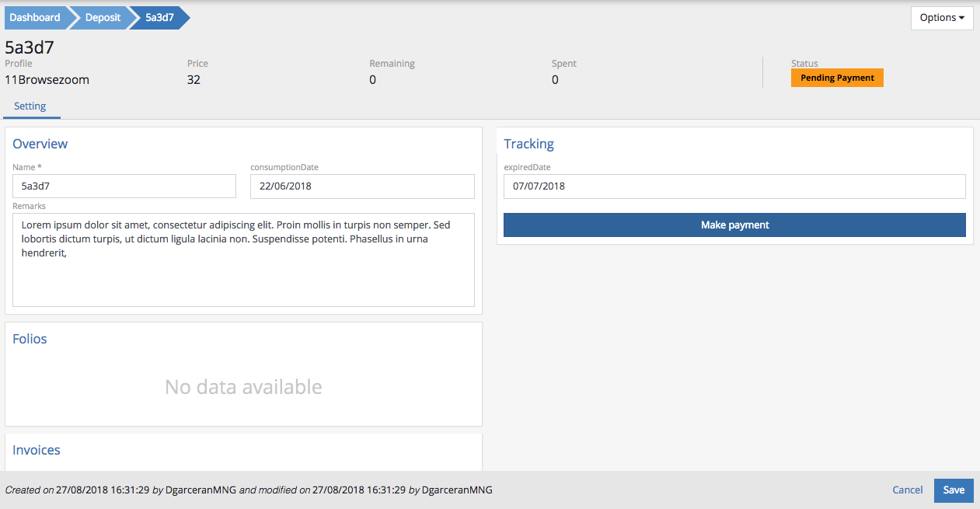Click the Tracking panel heading
Screen dimensions: 980x509
point(528,144)
